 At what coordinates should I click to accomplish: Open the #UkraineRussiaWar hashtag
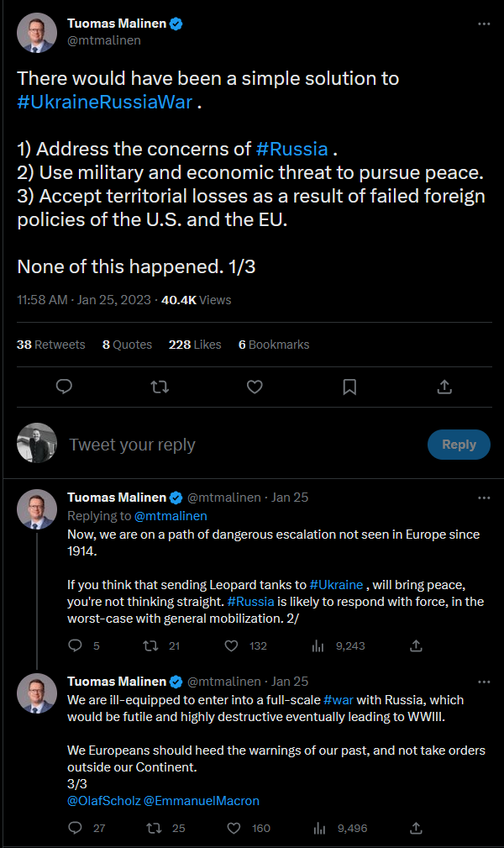[x=105, y=103]
